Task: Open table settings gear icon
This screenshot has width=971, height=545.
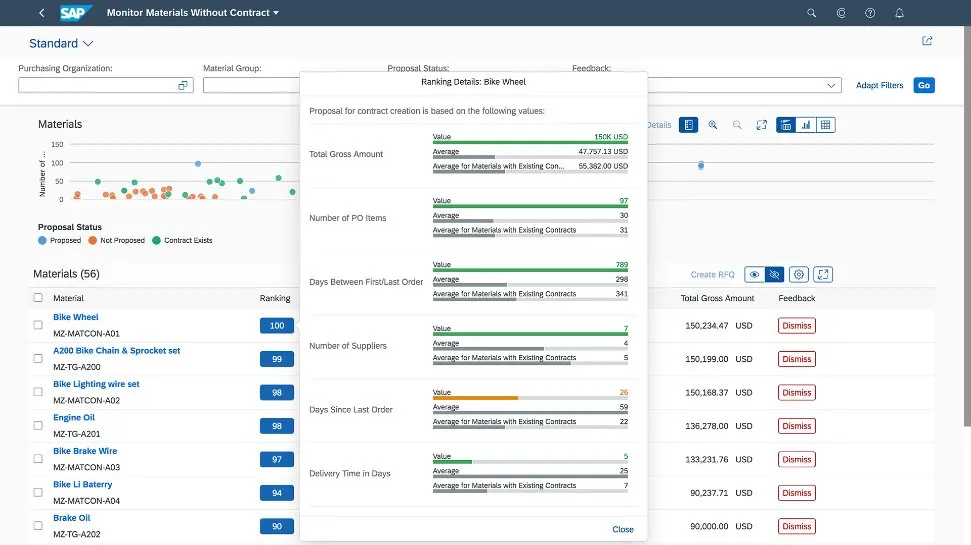Action: click(798, 274)
